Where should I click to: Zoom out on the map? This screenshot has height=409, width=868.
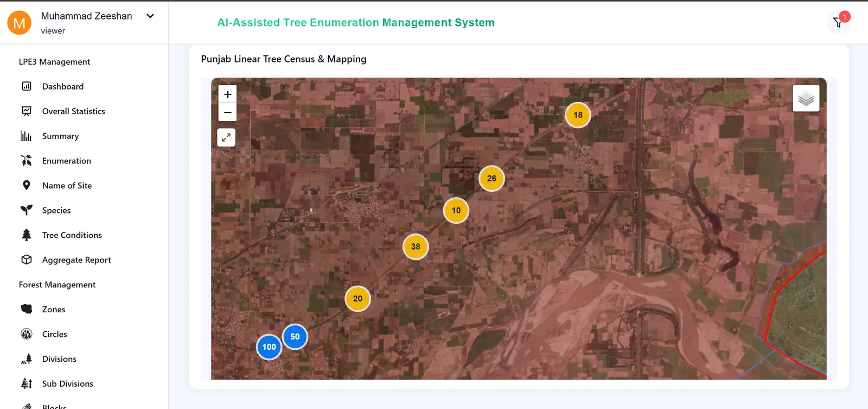click(228, 112)
